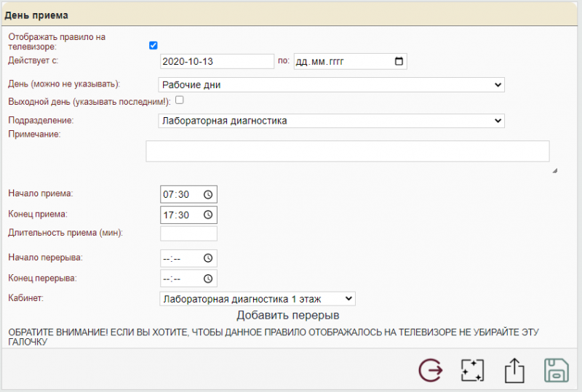The image size is (582, 392).
Task: Click the share/upload icon
Action: [514, 369]
